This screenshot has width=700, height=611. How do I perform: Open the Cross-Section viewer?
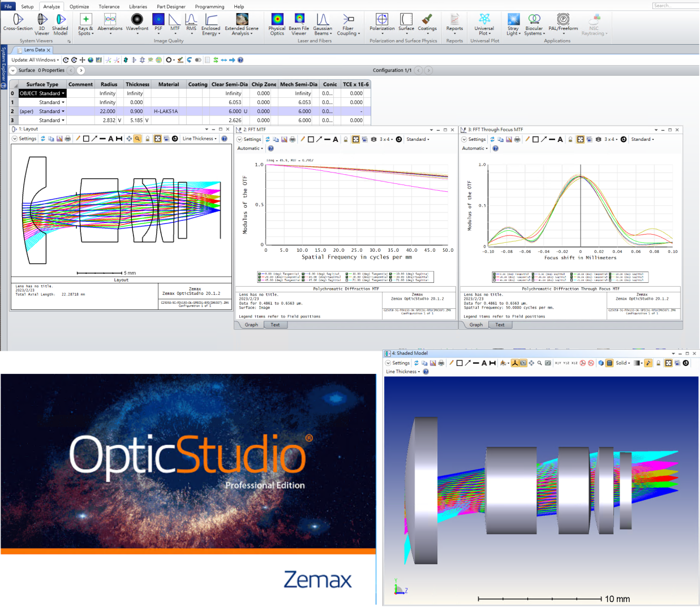[x=18, y=23]
